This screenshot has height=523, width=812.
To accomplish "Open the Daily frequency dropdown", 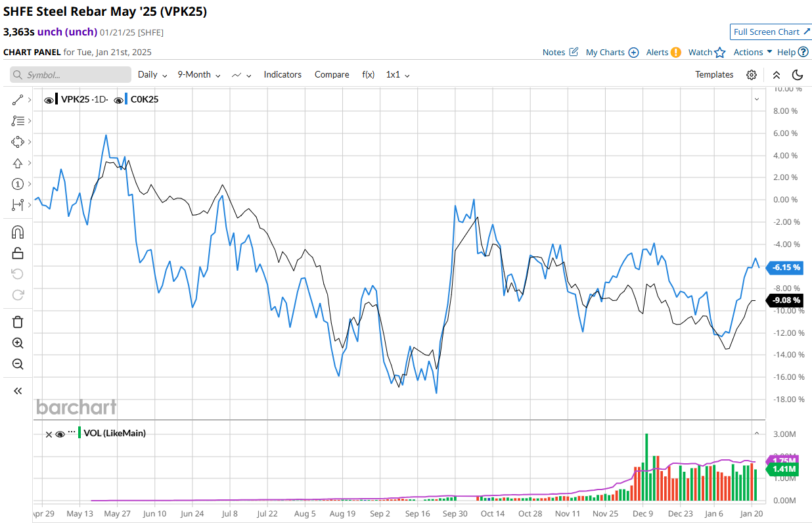I will 152,75.
